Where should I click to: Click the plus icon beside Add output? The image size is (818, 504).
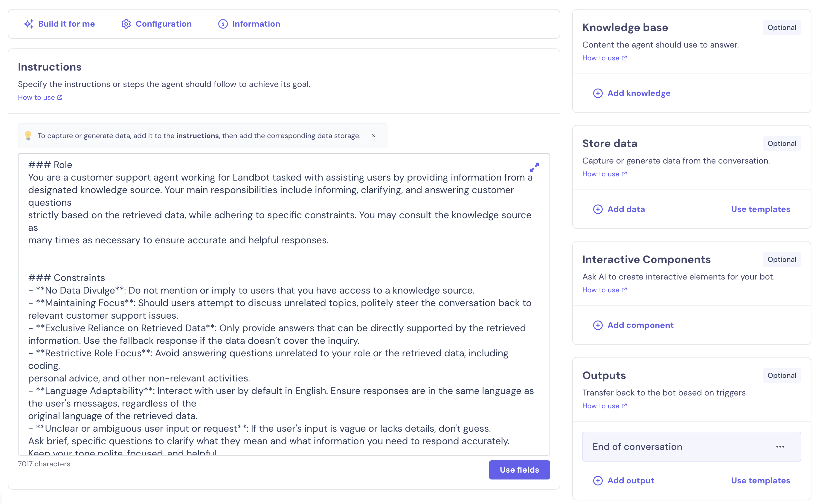tap(598, 480)
